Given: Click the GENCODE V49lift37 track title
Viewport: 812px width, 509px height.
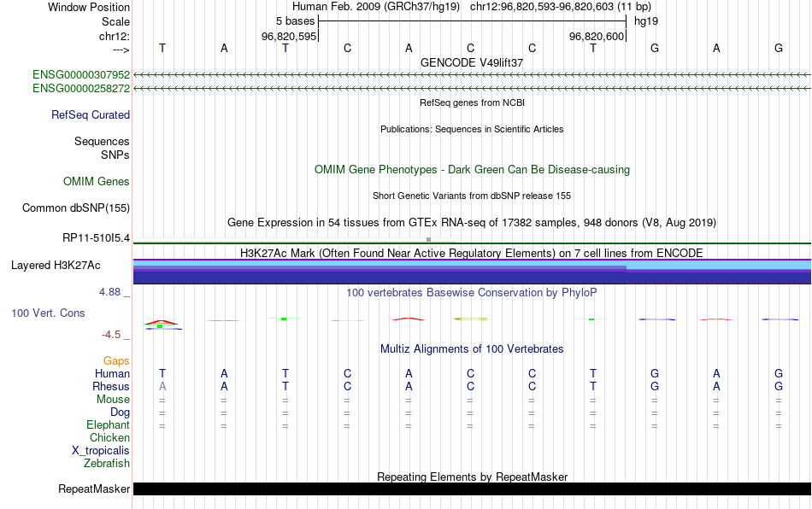Looking at the screenshot, I should (472, 62).
